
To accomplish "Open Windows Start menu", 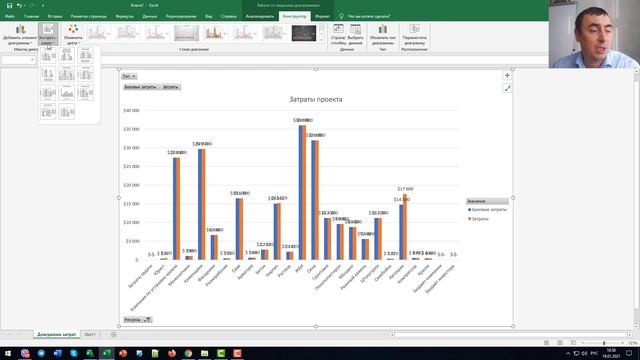I will tap(8, 353).
